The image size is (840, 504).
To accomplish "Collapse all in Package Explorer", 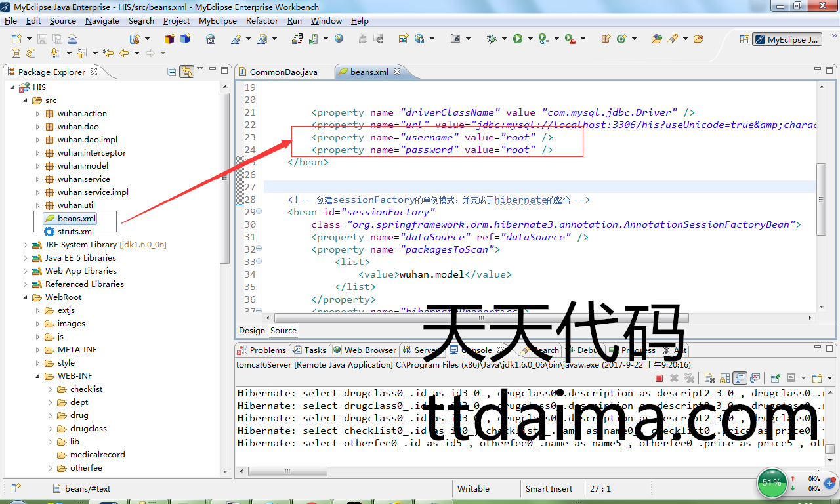I will 171,72.
